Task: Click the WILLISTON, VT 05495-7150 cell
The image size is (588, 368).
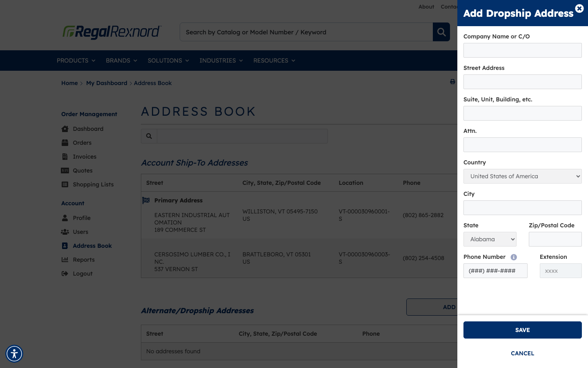Action: point(280,215)
